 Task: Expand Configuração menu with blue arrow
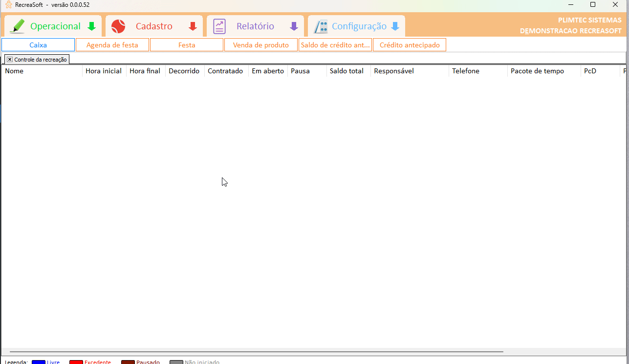pos(395,26)
